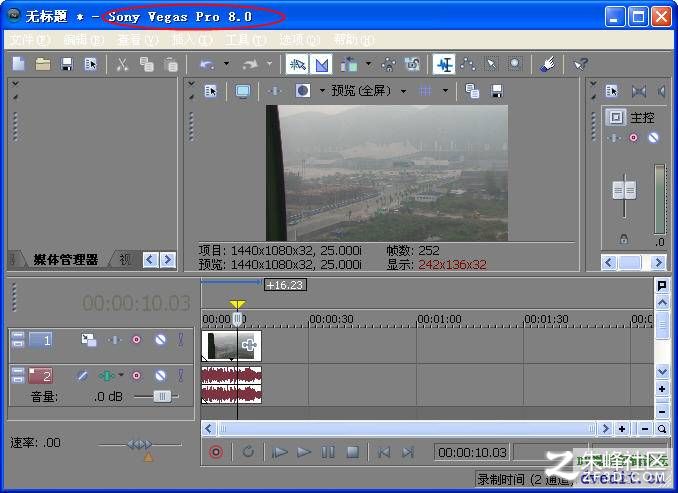This screenshot has height=493, width=678.
Task: Pause playback in transport bar
Action: tap(328, 452)
